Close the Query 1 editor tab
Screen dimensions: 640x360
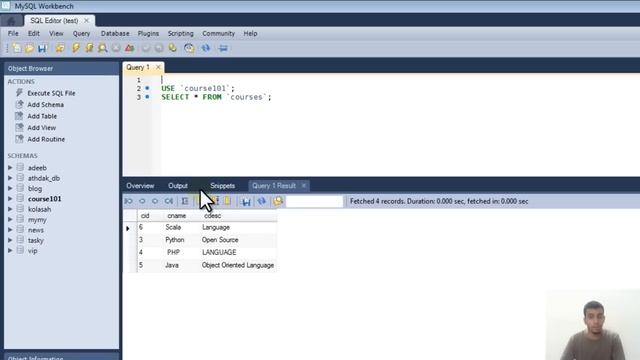158,67
